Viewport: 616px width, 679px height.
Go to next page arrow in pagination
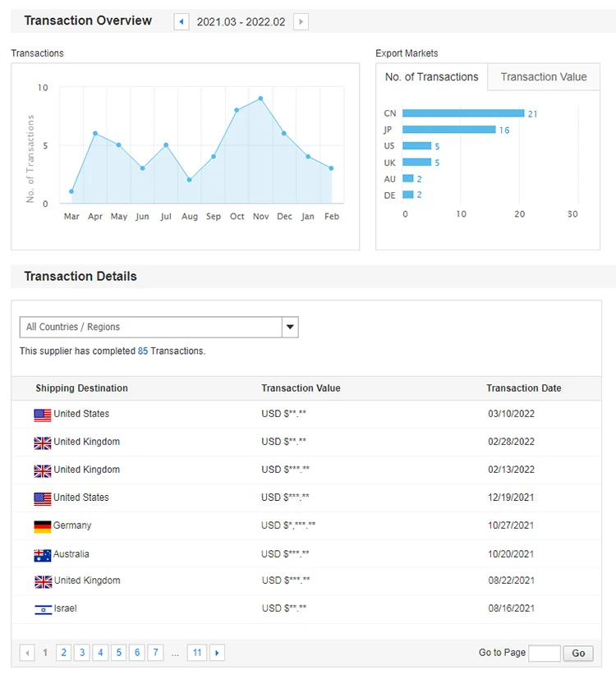point(217,653)
